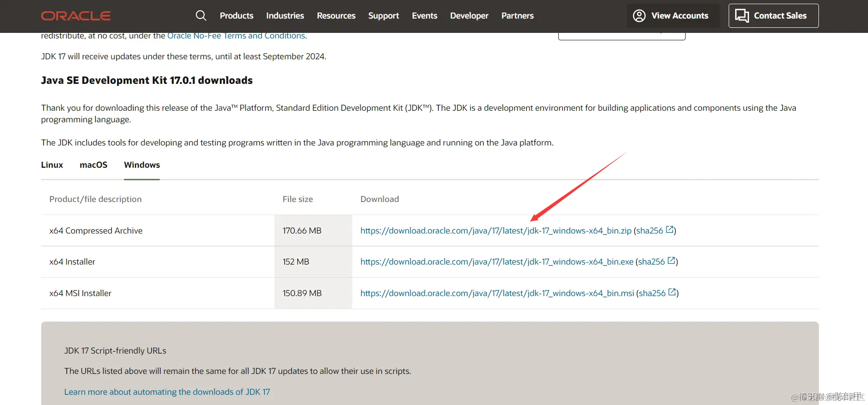The height and width of the screenshot is (405, 868).
Task: Click the 'JDK includes tools for developing' sentence
Action: pos(297,143)
